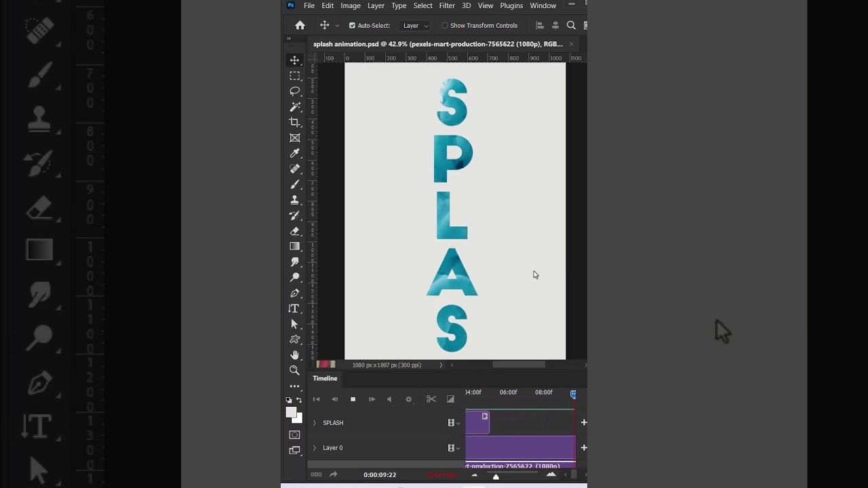
Task: Select the Eraser tool
Action: tap(294, 231)
